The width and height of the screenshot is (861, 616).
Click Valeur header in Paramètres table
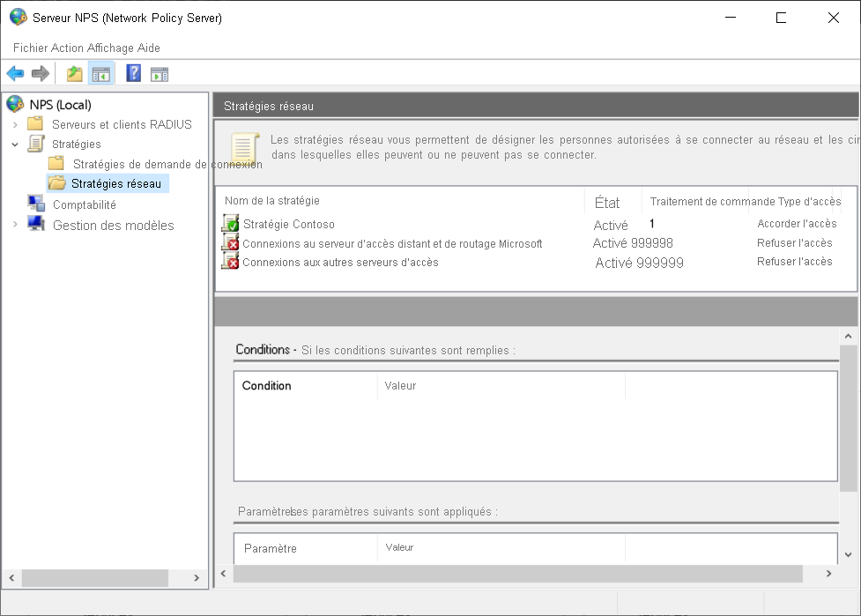click(x=399, y=547)
